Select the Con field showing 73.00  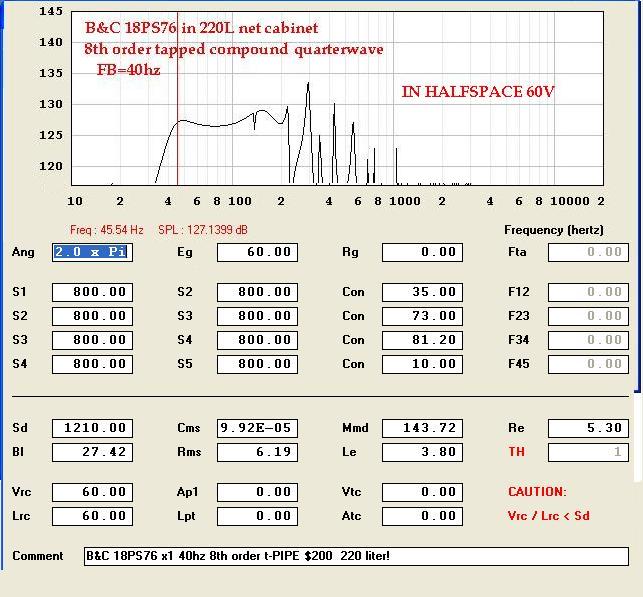coord(422,316)
